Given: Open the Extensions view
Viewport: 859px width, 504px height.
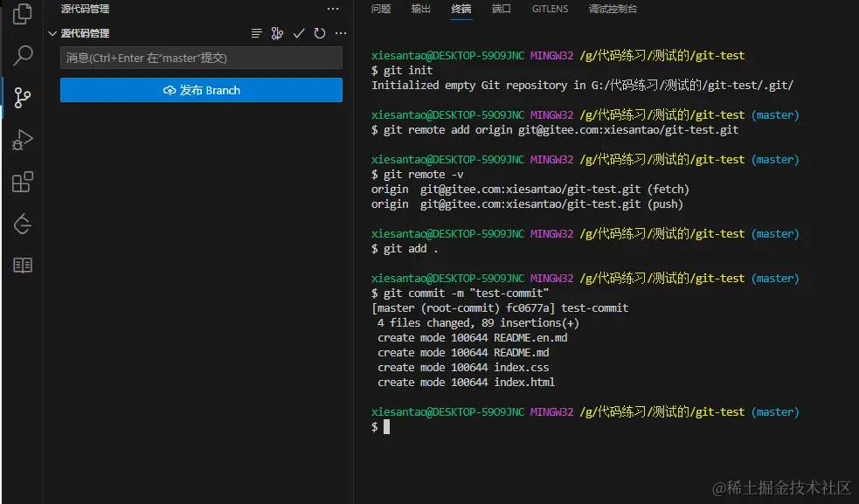Looking at the screenshot, I should 23,182.
